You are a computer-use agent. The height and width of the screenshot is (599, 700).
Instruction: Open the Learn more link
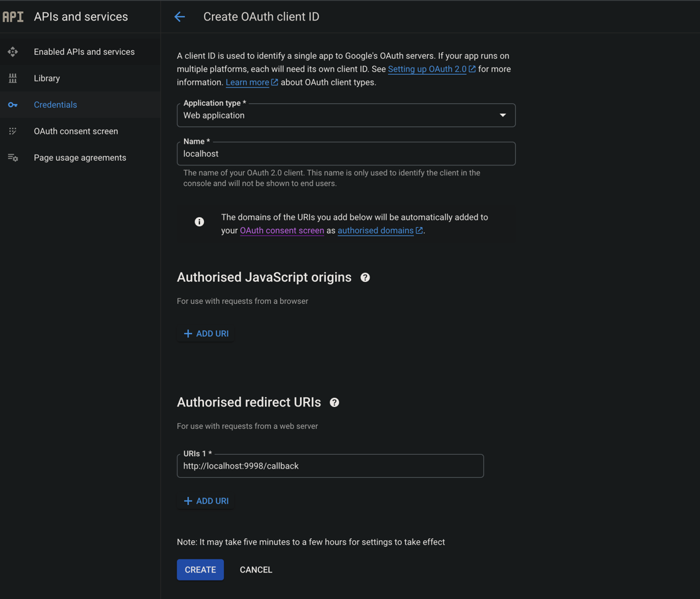pos(247,82)
